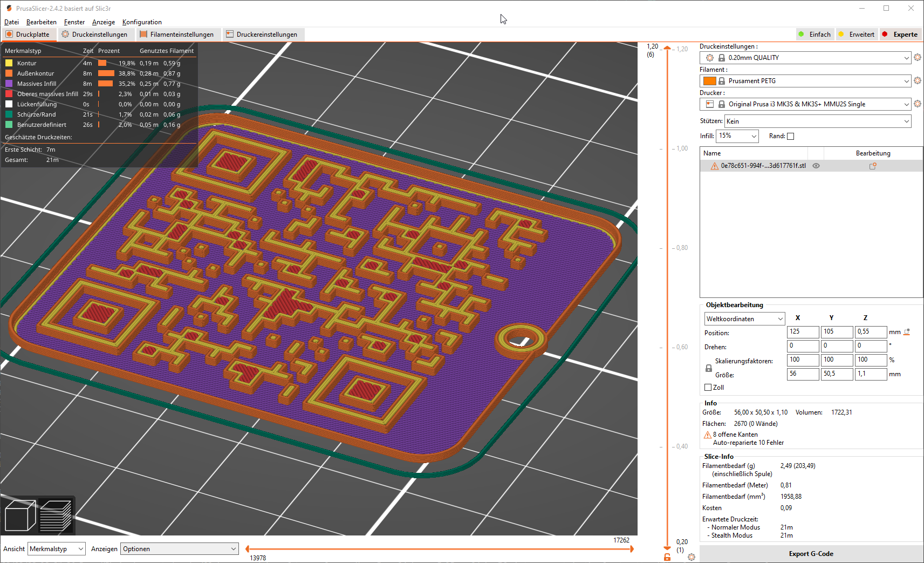The image size is (924, 563).
Task: Open print settings via gear icon beside 0.20mm QUALITY
Action: point(918,57)
